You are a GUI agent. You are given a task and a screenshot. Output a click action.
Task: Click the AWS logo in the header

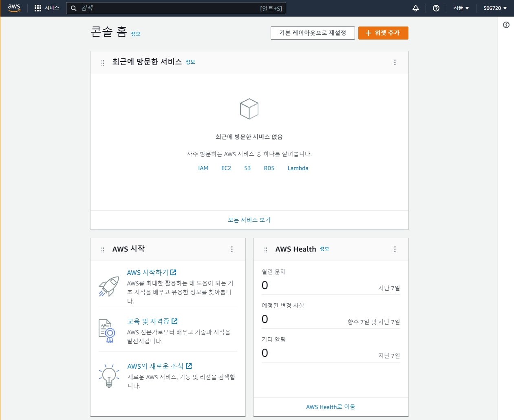(14, 8)
